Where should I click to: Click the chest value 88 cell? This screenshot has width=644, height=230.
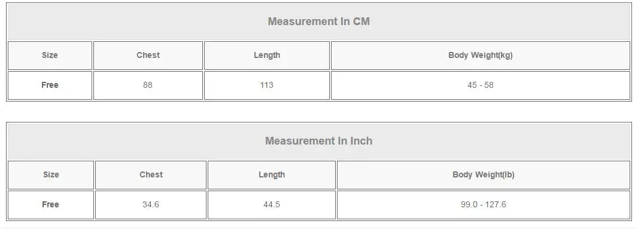point(148,85)
